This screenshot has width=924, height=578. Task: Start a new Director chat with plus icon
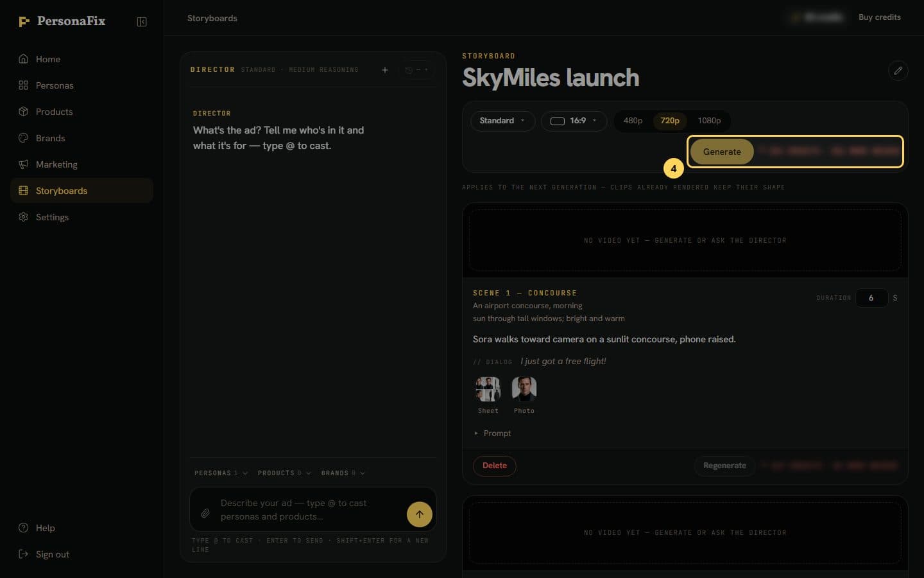pos(385,70)
